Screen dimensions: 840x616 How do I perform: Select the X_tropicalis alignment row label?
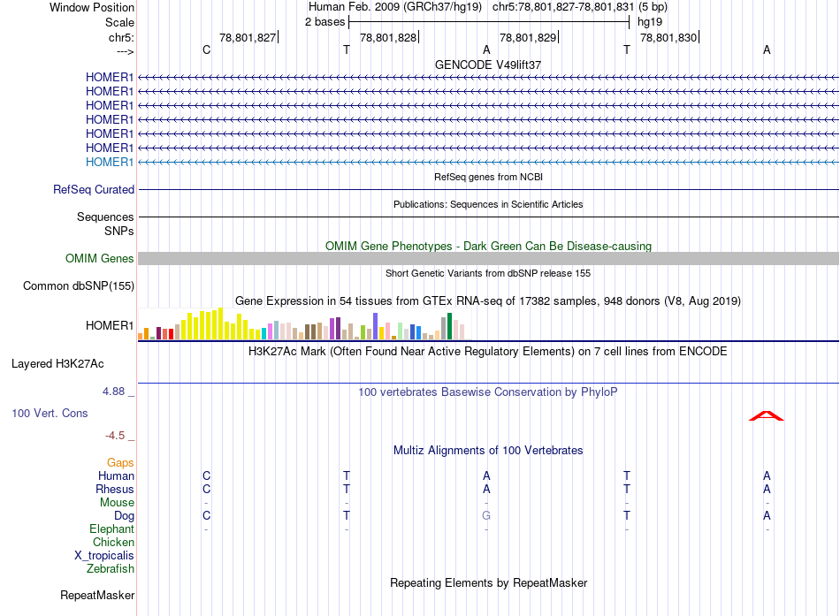[x=104, y=556]
